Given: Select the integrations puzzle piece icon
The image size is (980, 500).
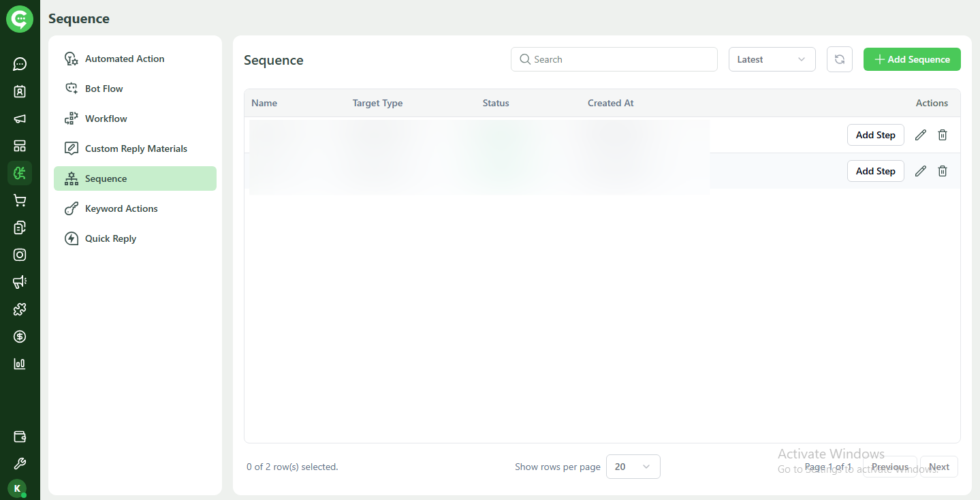Looking at the screenshot, I should (20, 309).
